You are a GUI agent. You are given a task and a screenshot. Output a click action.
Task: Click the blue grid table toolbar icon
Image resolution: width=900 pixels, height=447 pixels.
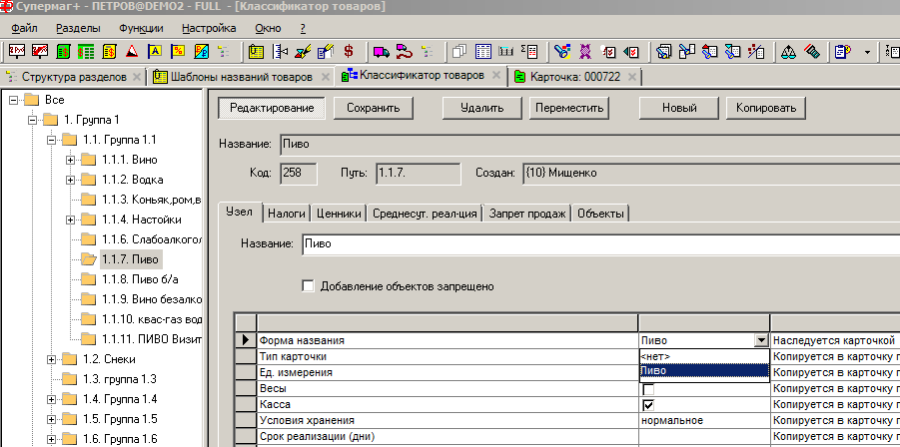pyautogui.click(x=483, y=52)
